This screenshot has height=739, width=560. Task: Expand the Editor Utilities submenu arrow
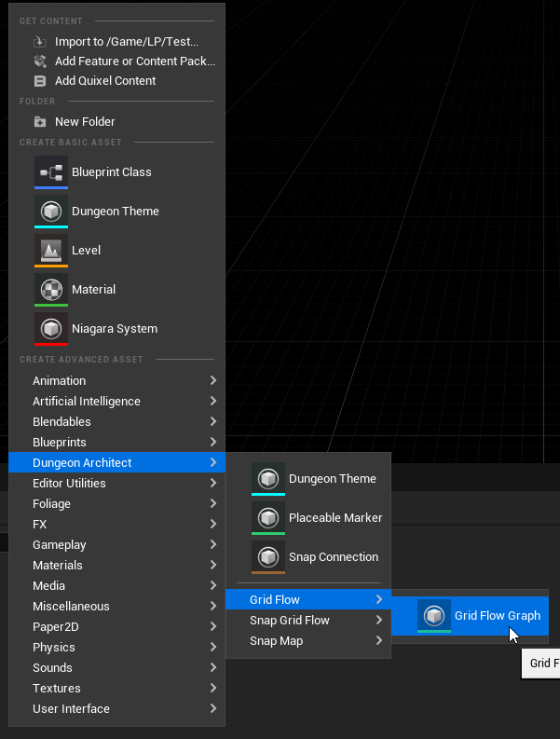(213, 483)
